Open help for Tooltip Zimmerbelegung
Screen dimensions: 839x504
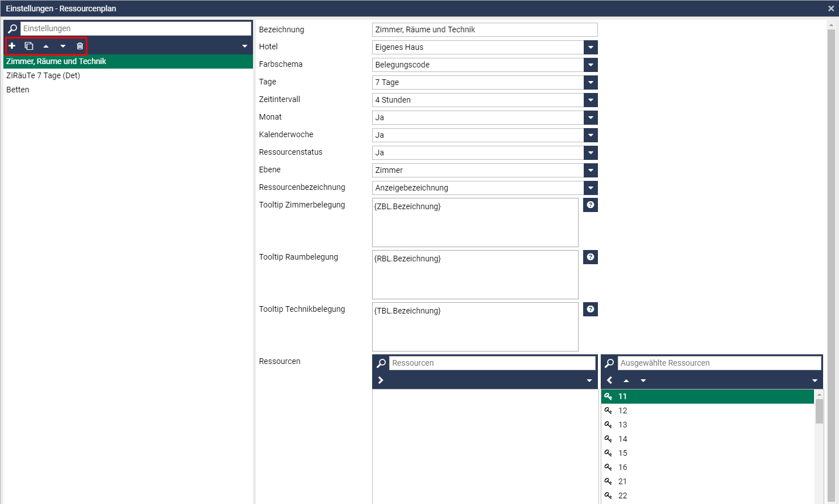591,205
